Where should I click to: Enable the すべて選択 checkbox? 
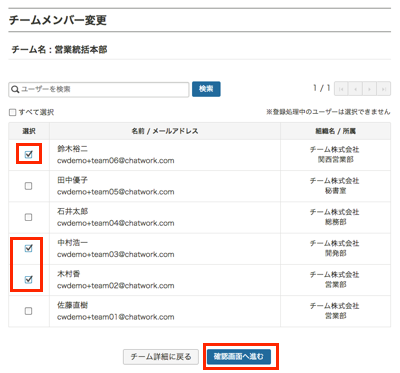click(12, 112)
